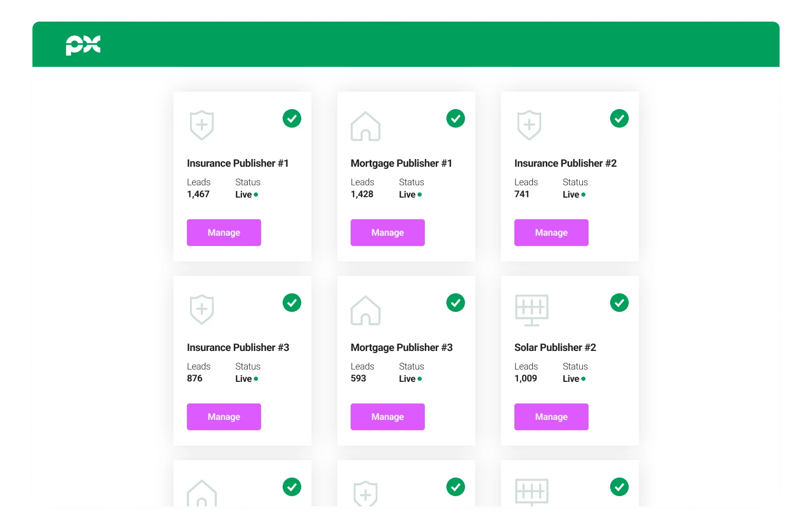Click green checkmark on Insurance Publisher #2
This screenshot has width=812, height=528.
coord(619,118)
